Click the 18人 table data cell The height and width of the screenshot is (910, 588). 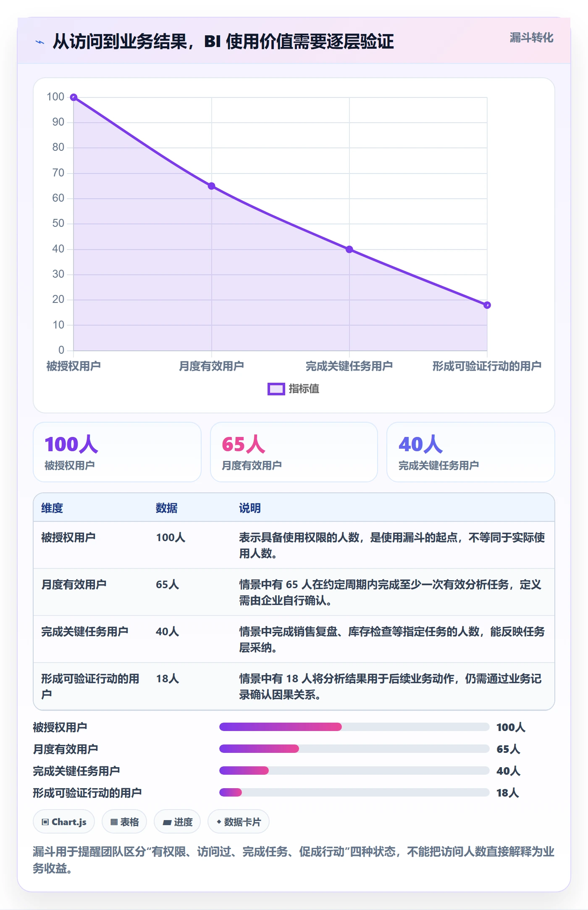(168, 679)
